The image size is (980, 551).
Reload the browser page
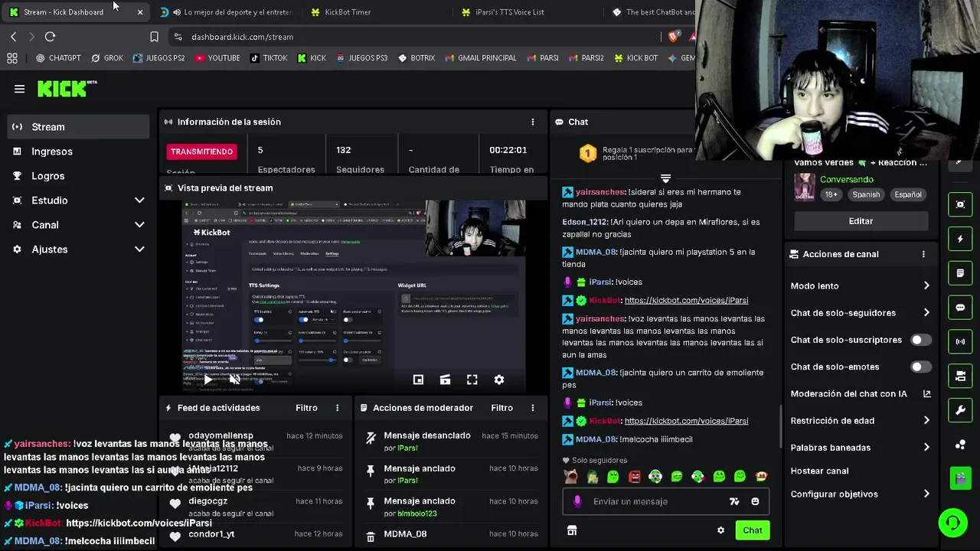click(50, 37)
